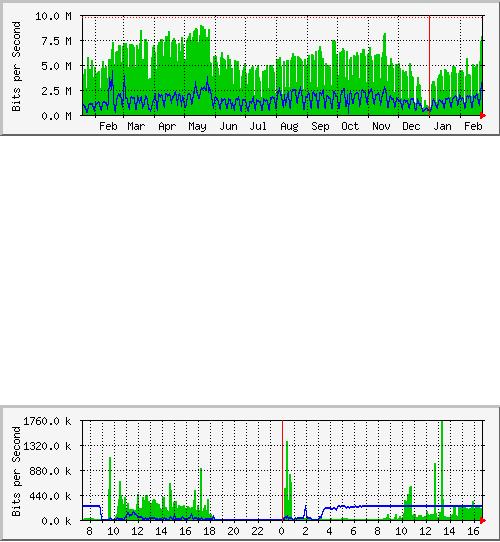Click the 10.0 M axis label
Image resolution: width=500 pixels, height=542 pixels.
(x=53, y=16)
